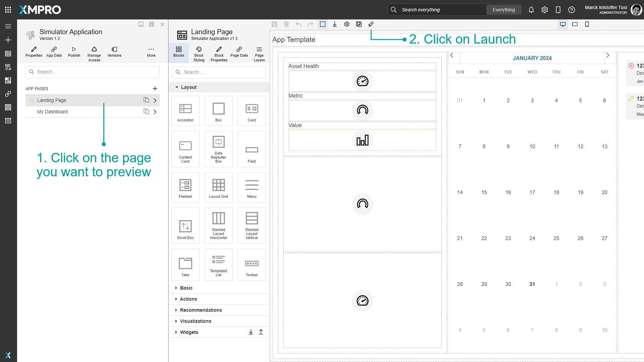Click the Publish icon for Simulator Application
This screenshot has width=644, height=362.
pos(74,53)
